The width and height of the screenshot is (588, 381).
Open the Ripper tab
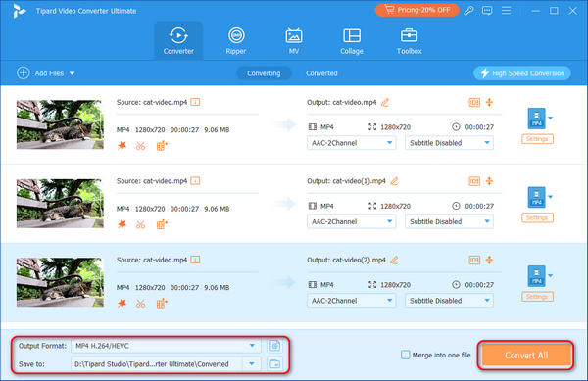click(x=236, y=40)
